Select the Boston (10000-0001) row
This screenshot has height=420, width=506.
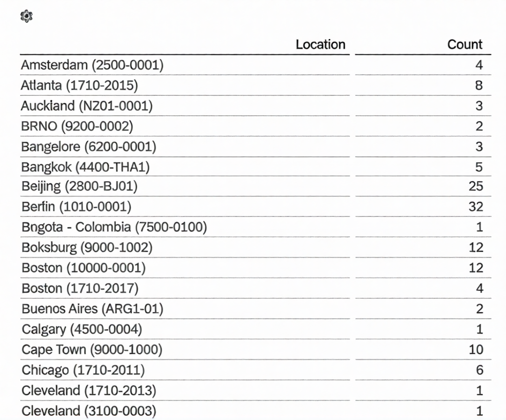84,268
